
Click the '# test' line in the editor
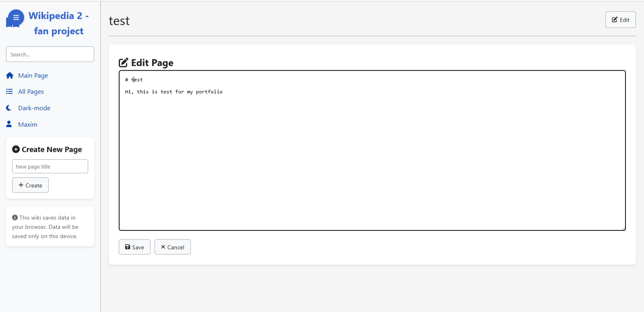134,80
